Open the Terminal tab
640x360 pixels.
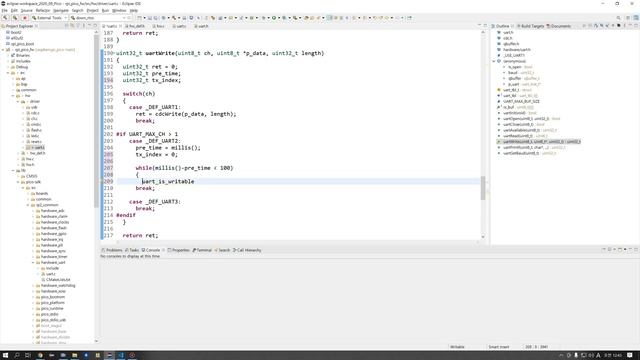[x=202, y=250]
